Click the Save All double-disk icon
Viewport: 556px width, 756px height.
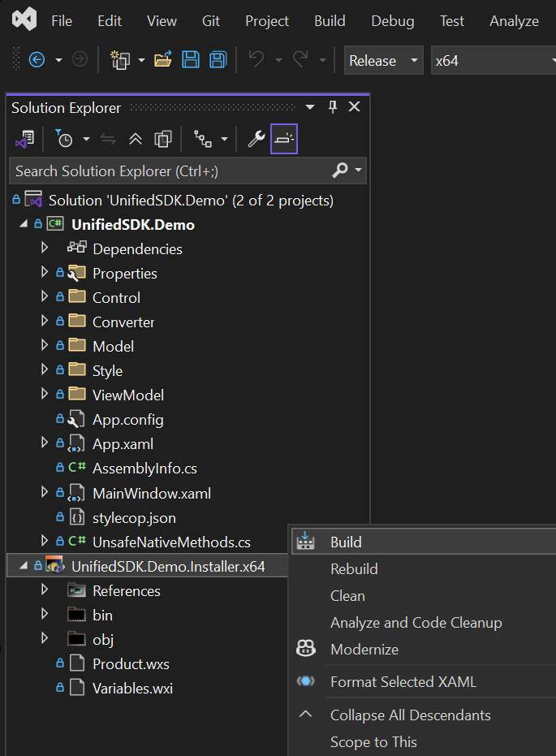click(x=218, y=60)
